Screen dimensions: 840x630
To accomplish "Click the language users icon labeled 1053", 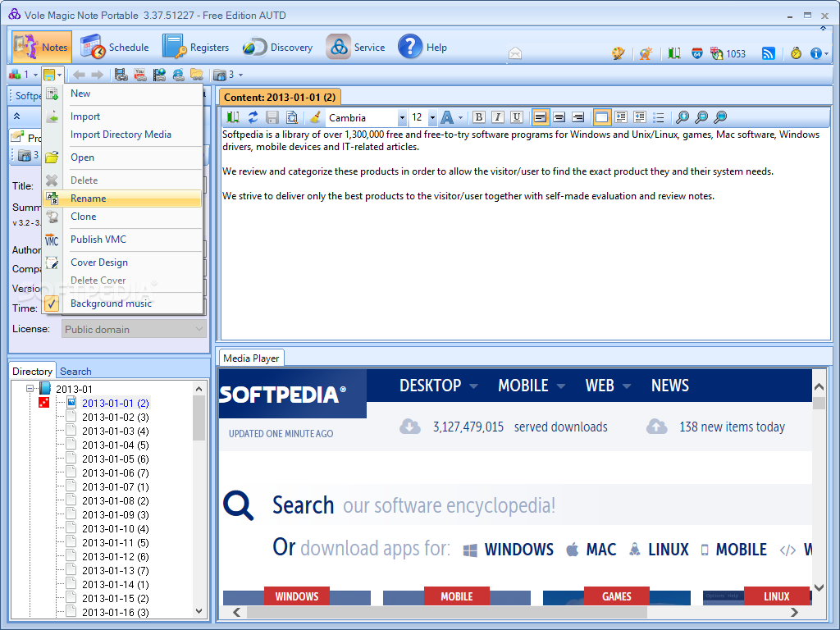I will pyautogui.click(x=728, y=53).
